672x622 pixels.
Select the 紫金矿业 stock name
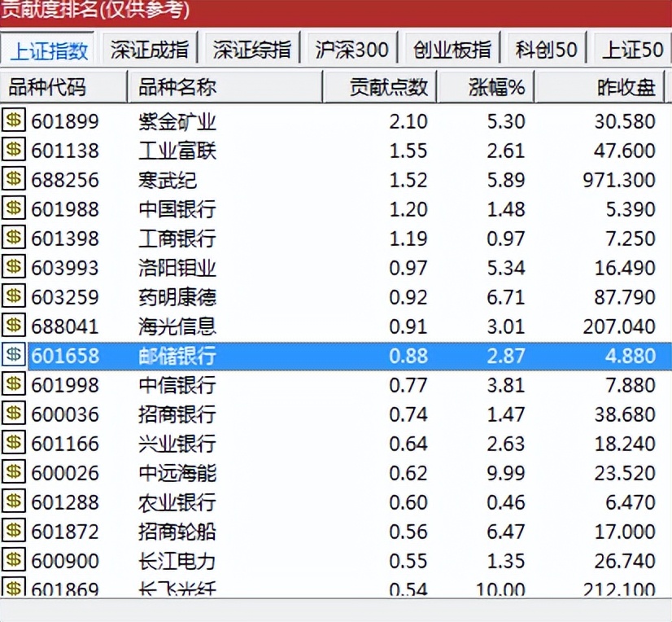click(x=177, y=121)
